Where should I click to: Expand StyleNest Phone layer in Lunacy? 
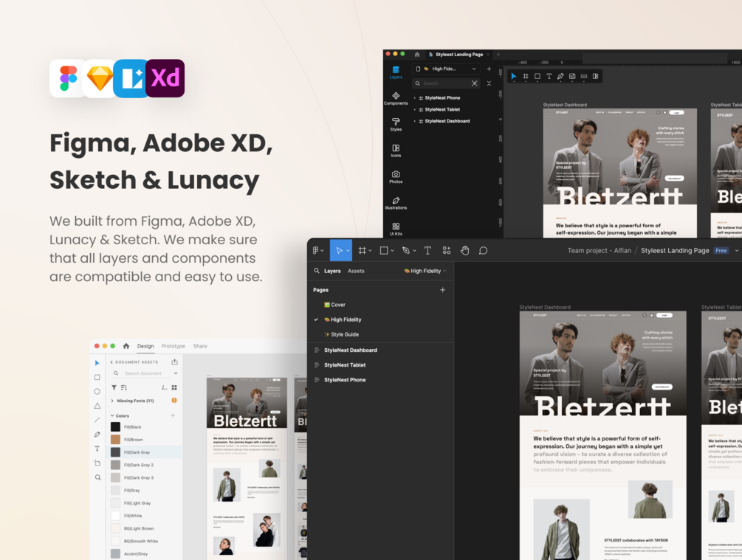415,98
